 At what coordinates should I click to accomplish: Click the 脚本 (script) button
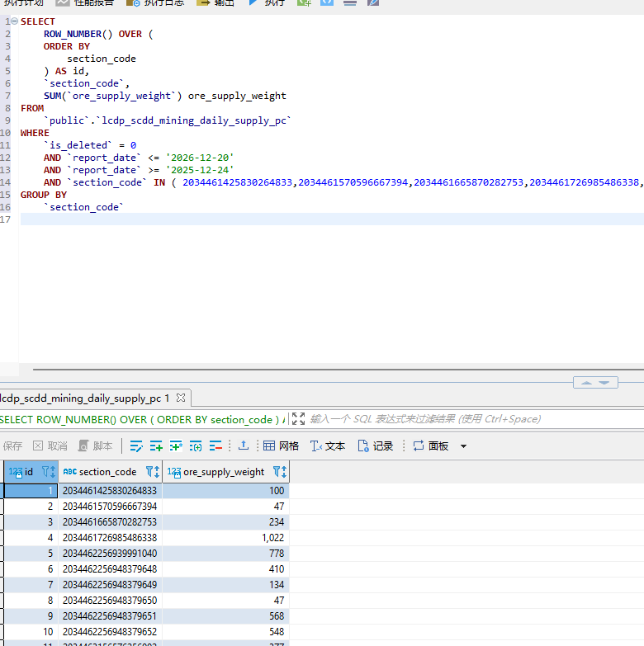point(95,446)
